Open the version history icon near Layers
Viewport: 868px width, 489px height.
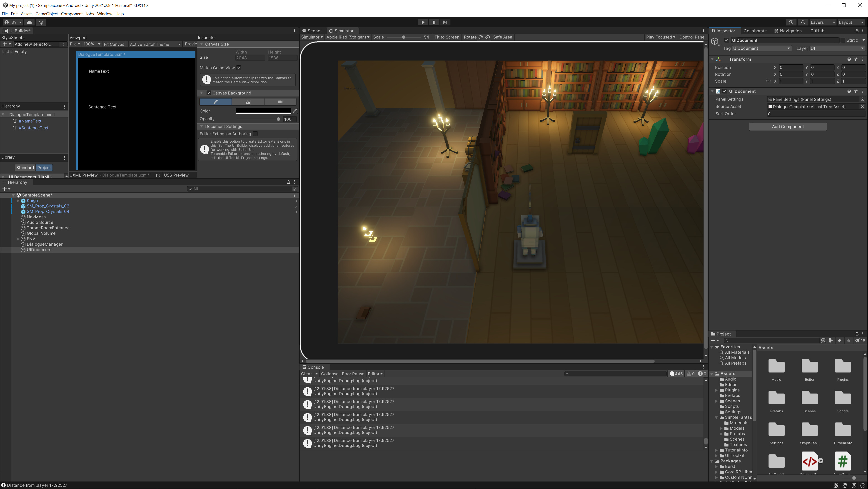tap(791, 22)
